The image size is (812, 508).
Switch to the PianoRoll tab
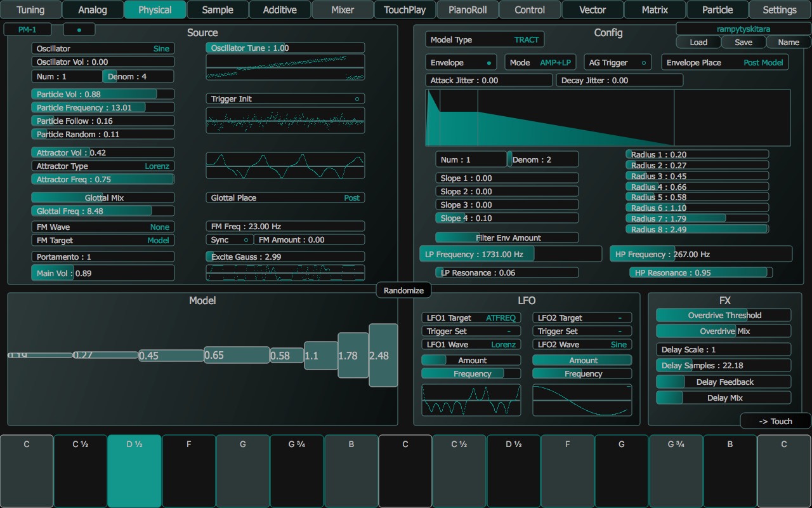click(x=468, y=10)
